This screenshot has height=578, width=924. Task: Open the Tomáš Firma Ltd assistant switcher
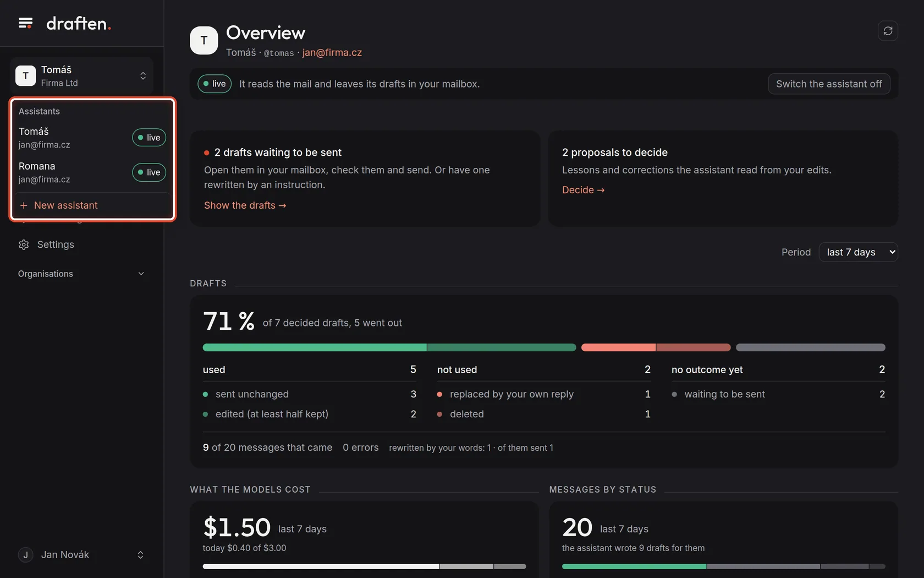pyautogui.click(x=81, y=76)
